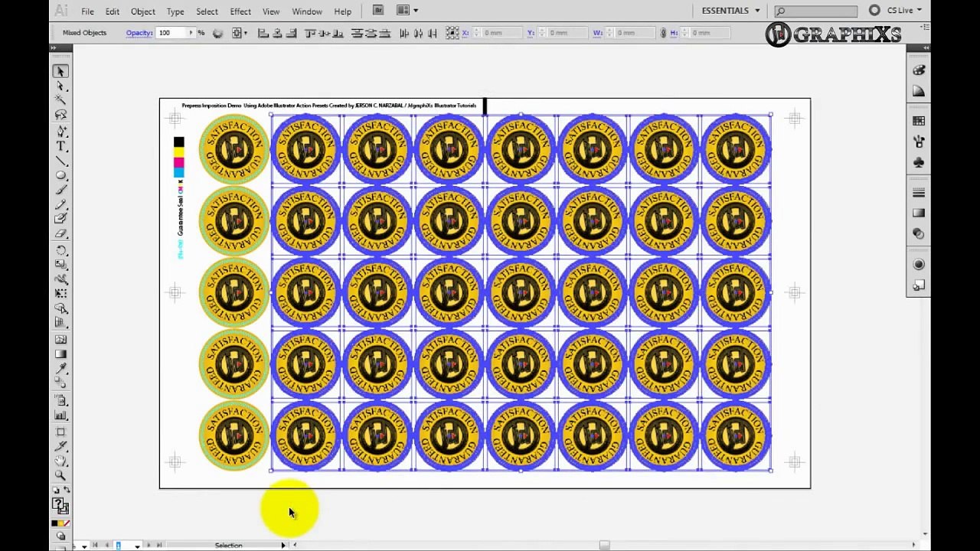Viewport: 980px width, 551px height.
Task: Click the horizontal scrollbar thumb
Action: tap(604, 545)
